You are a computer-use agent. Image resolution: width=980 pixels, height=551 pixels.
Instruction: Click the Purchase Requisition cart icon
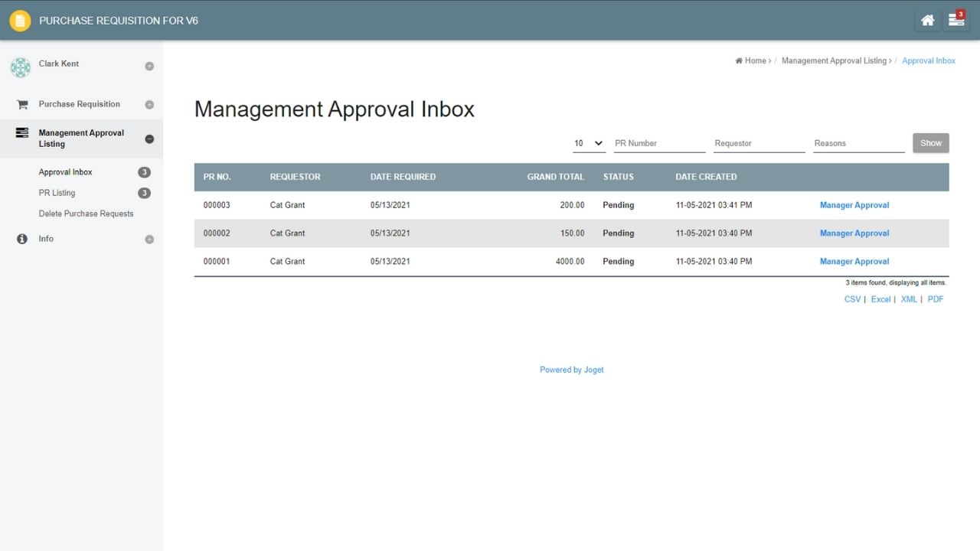coord(22,105)
